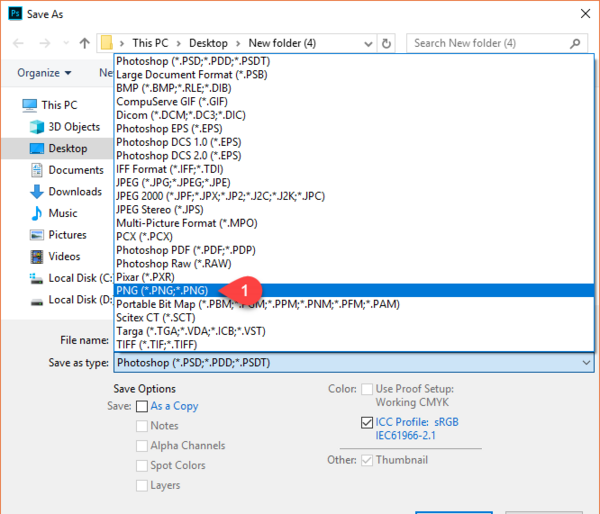The image size is (600, 514).
Task: Select This PC in navigation pane
Action: (x=50, y=105)
